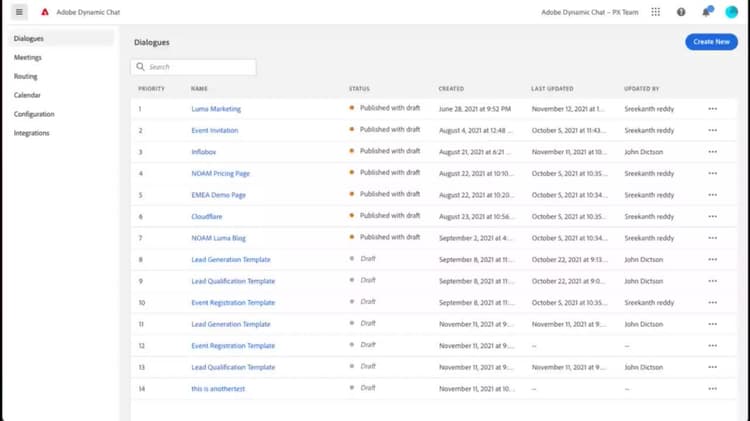Open the notifications bell
The height and width of the screenshot is (421, 750).
[707, 12]
